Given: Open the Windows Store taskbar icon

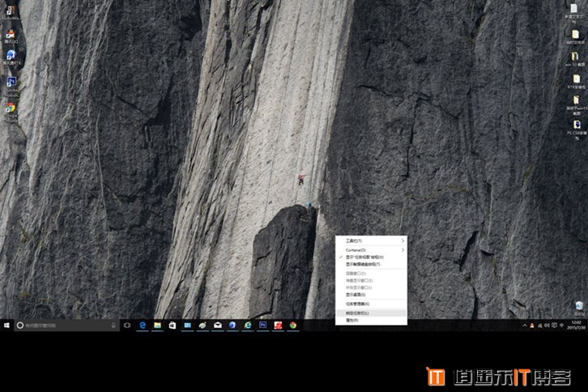Looking at the screenshot, I should pos(173,326).
